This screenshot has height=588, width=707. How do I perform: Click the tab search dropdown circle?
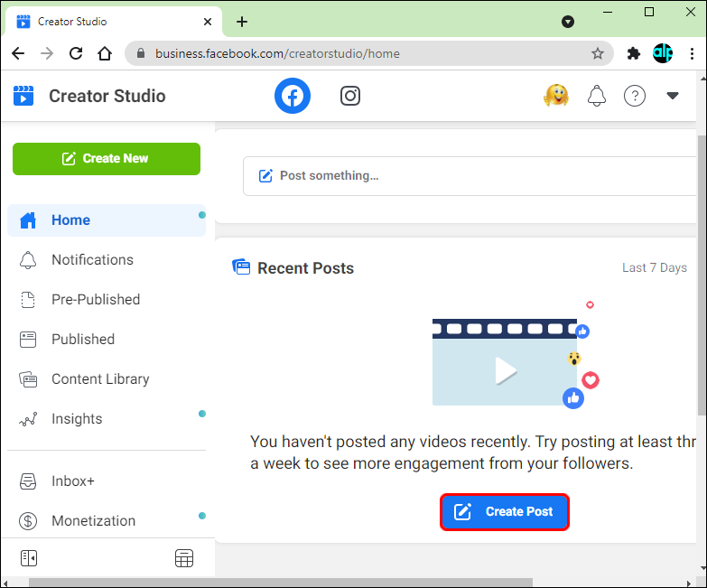coord(568,22)
